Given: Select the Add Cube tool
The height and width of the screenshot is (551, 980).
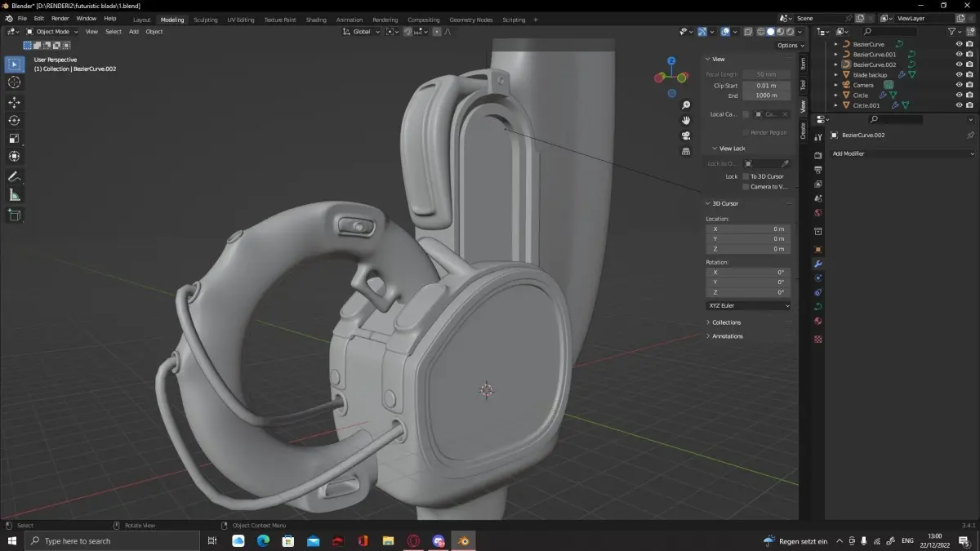Looking at the screenshot, I should coord(15,216).
